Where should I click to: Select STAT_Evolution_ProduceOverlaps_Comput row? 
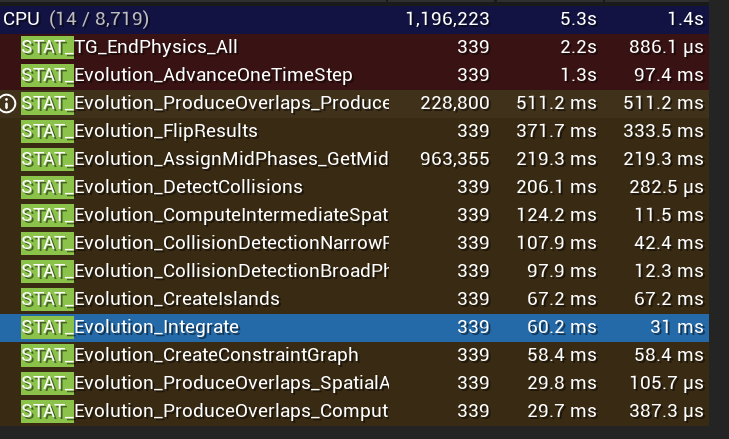pos(354,411)
